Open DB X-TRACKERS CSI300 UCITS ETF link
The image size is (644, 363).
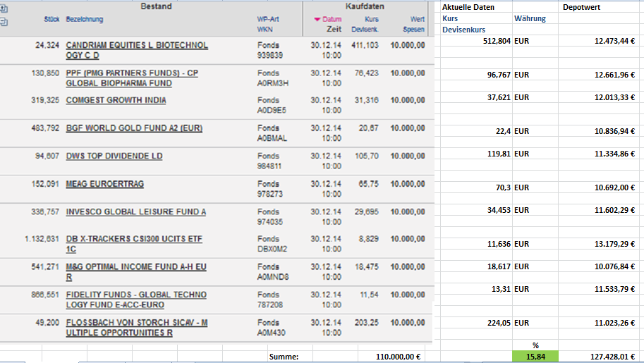click(134, 244)
